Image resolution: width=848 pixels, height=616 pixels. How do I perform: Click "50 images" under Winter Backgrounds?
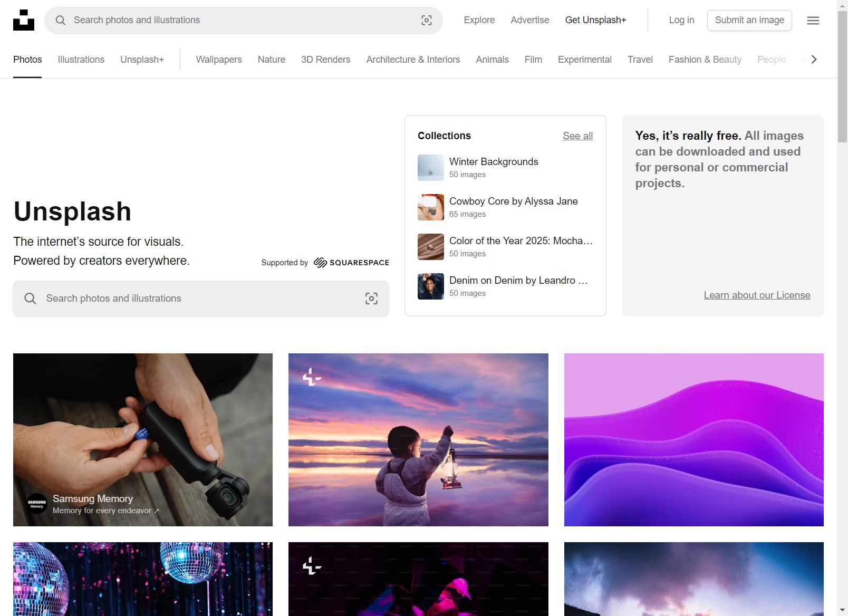pos(467,175)
